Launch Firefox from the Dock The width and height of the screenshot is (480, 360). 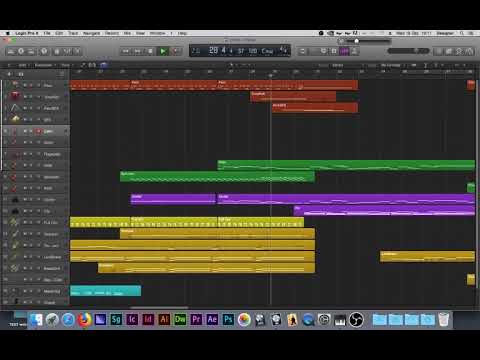(85, 320)
